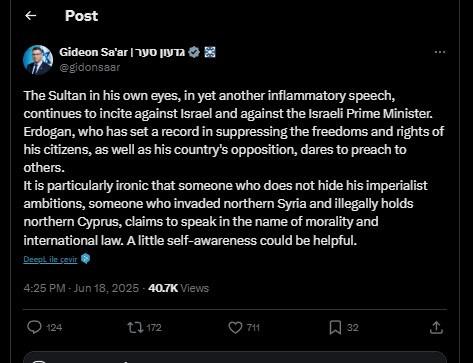Screen dimensions: 473x363
Task: Like the post with heart icon
Action: tap(235, 327)
